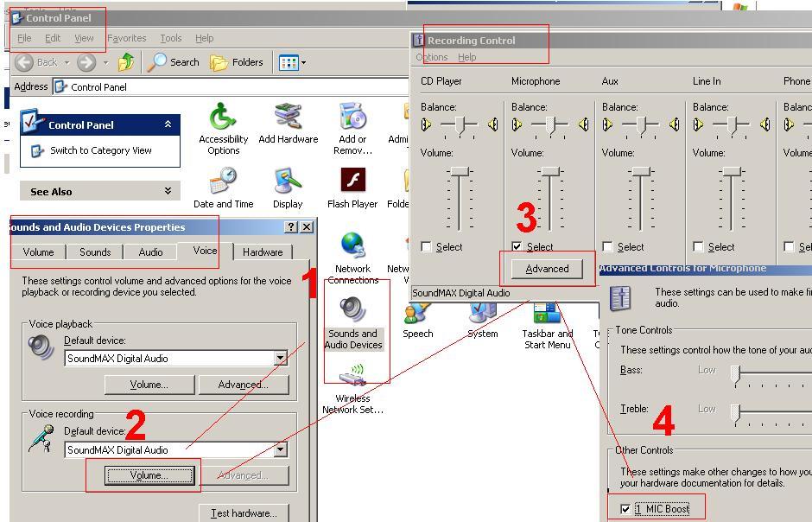Click the voice playback speaker icon
The height and width of the screenshot is (522, 812).
pos(41,347)
